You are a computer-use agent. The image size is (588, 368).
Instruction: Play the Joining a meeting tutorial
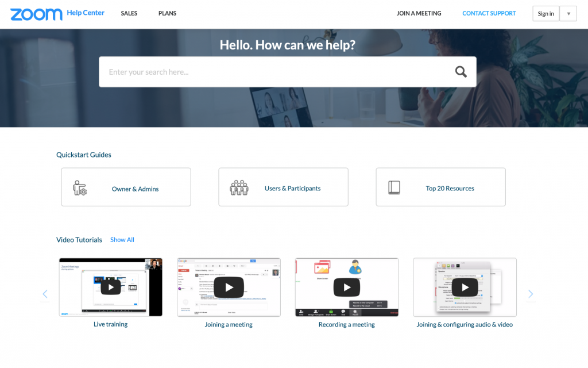pos(229,287)
